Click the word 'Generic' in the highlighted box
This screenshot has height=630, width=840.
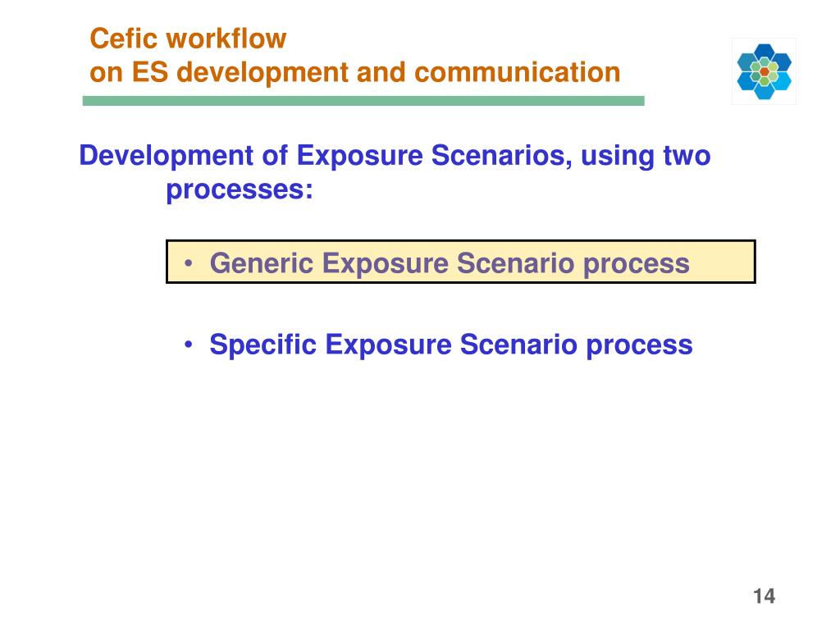click(262, 263)
